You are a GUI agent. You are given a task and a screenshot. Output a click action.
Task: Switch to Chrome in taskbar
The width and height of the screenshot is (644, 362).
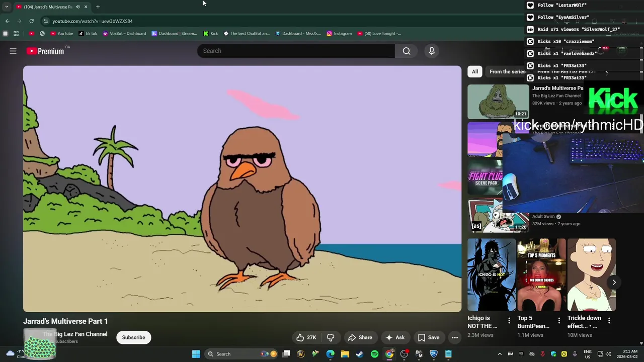pos(389,354)
